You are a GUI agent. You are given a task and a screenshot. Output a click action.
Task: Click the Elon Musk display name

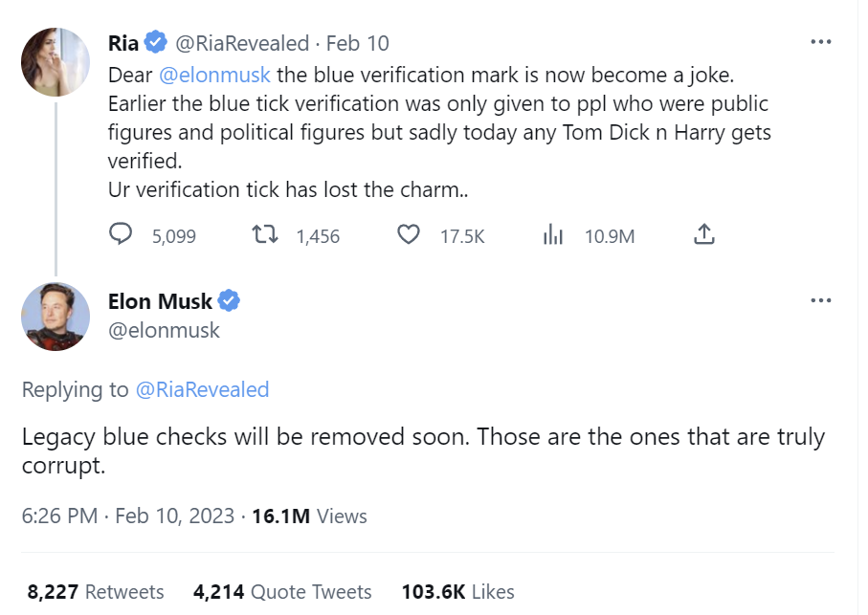pyautogui.click(x=160, y=301)
